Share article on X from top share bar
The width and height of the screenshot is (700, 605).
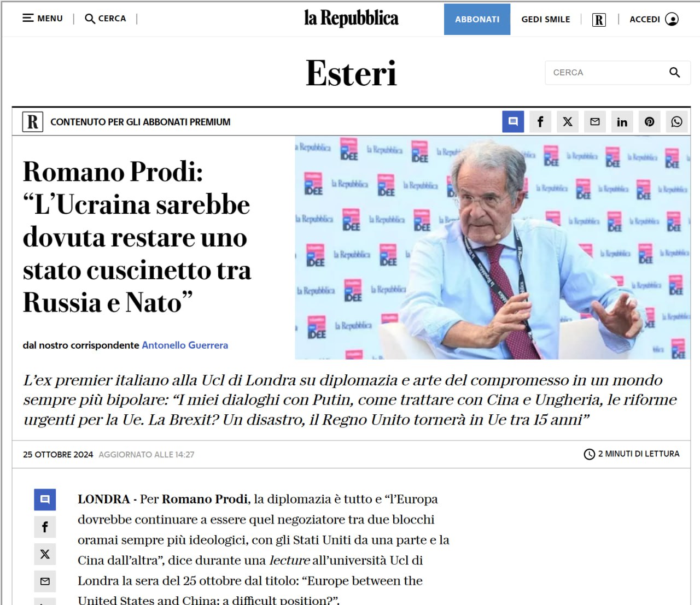[x=568, y=121]
